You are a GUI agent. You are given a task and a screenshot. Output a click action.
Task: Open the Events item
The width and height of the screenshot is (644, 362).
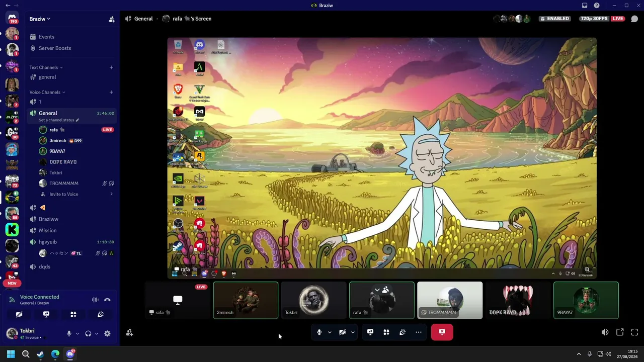click(72, 37)
